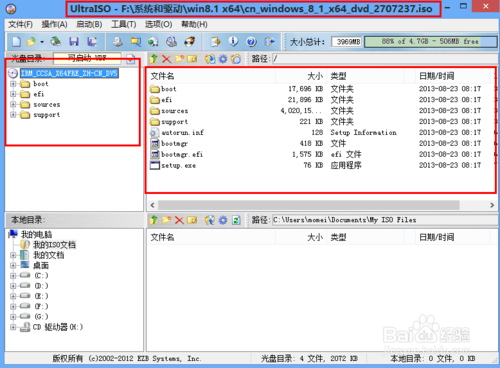Image resolution: width=500 pixels, height=368 pixels.
Task: Click the Extract icon in ISO pane toolbar
Action: [x=210, y=59]
